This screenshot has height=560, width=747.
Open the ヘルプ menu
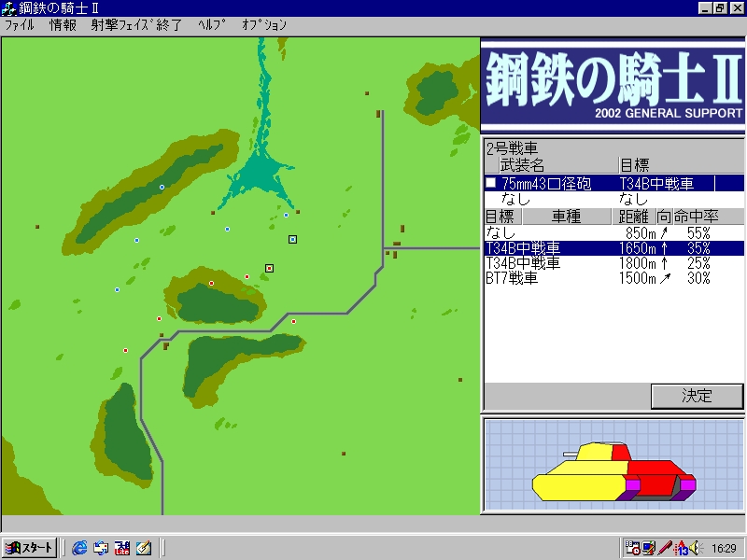click(212, 25)
